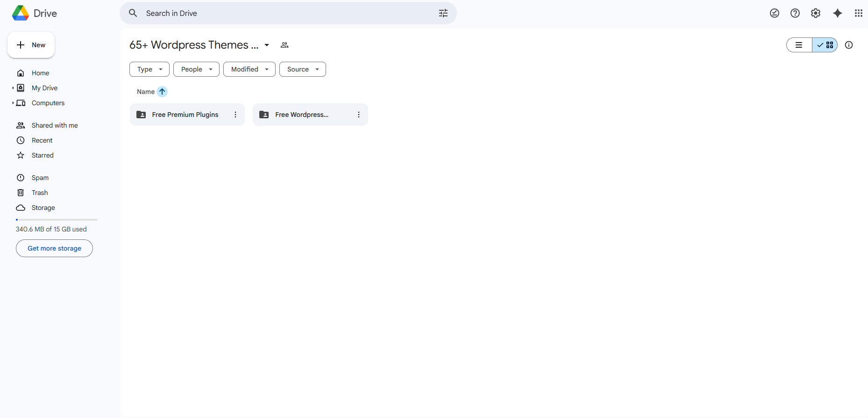Open the folder title dropdown arrow
The height and width of the screenshot is (418, 868).
click(267, 45)
